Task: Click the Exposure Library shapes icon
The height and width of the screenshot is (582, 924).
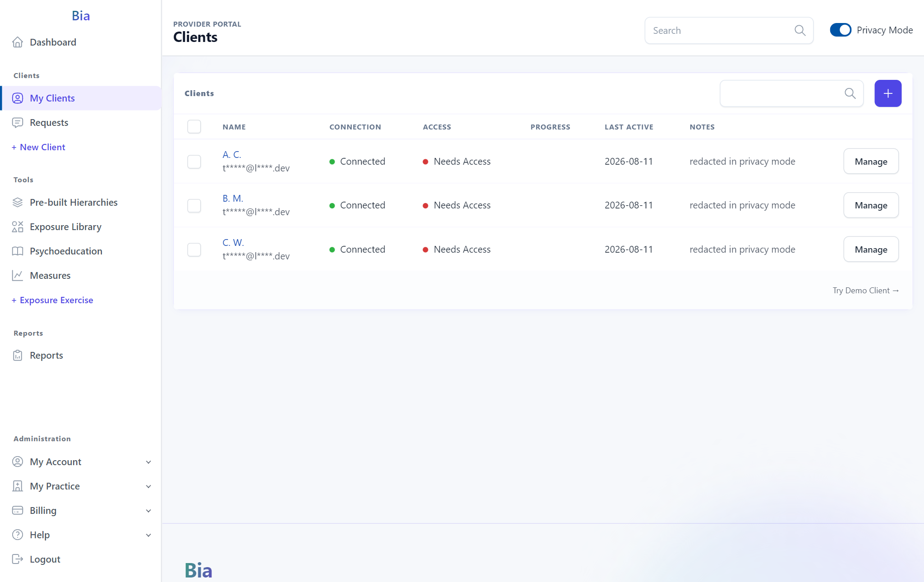Action: (x=18, y=226)
